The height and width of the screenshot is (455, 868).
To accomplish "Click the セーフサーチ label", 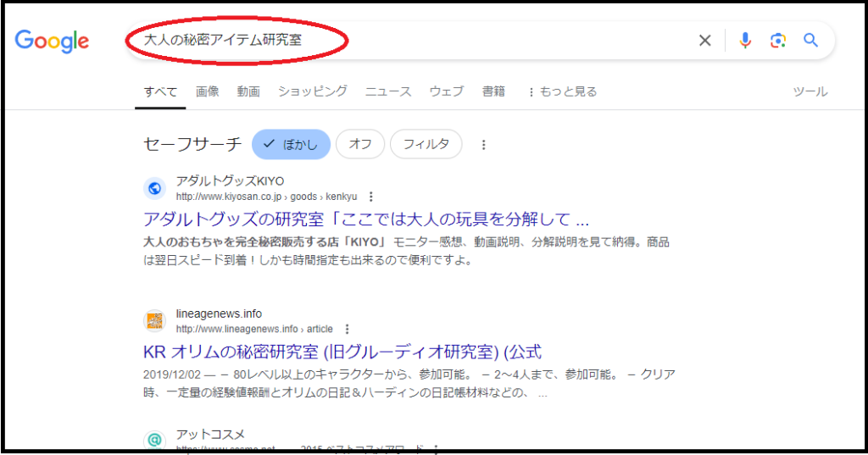I will pos(192,144).
